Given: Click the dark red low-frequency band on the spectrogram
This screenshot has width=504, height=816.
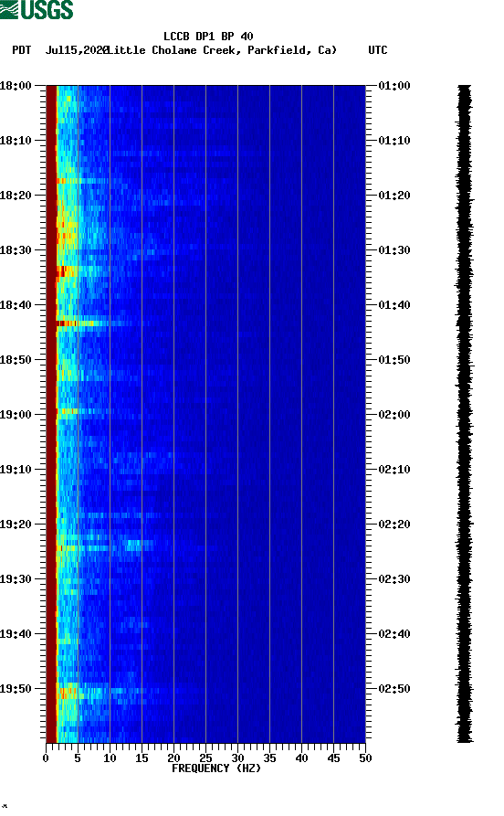Looking at the screenshot, I should coord(51,414).
